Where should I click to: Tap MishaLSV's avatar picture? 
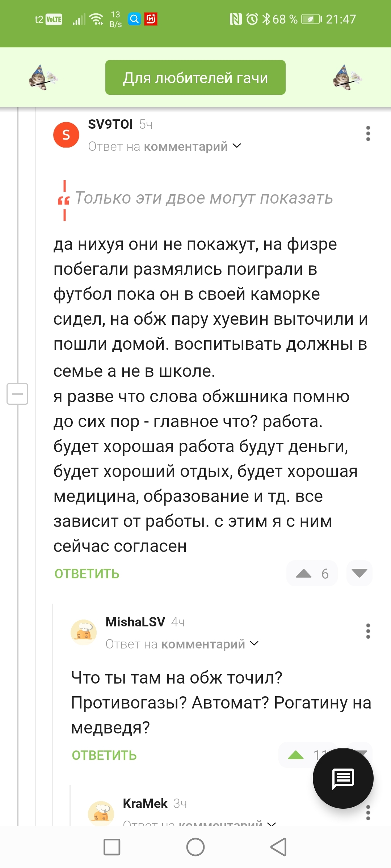(84, 632)
